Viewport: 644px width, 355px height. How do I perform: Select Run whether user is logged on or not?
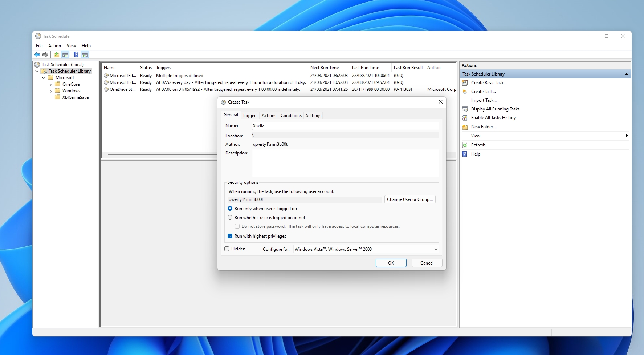tap(230, 218)
